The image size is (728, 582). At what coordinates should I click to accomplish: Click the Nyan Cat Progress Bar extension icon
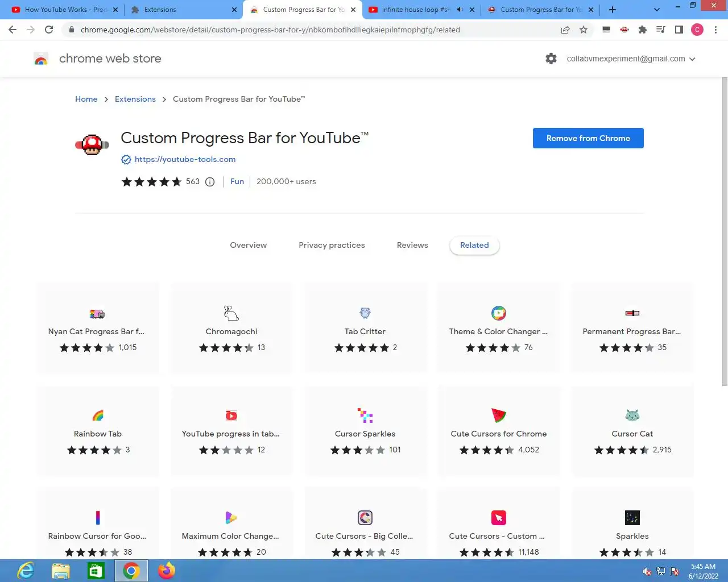[98, 313]
